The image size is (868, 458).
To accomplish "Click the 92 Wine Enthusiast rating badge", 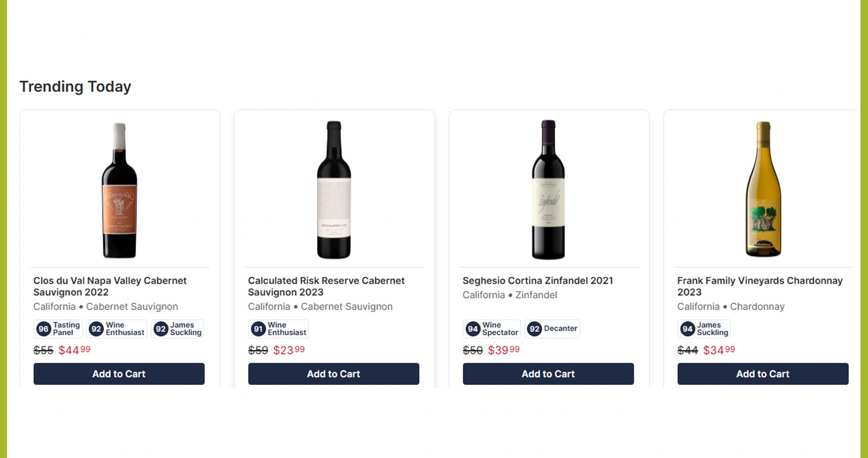I will 117,329.
